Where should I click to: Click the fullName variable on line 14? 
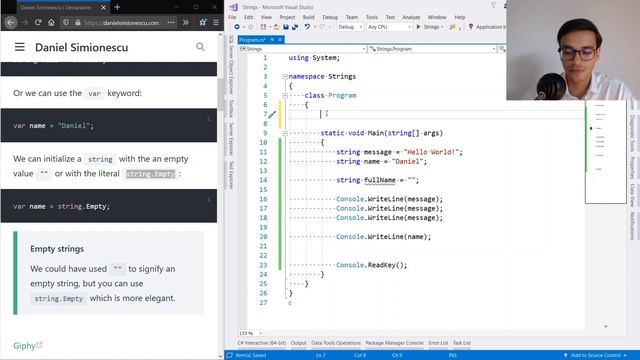coord(380,180)
